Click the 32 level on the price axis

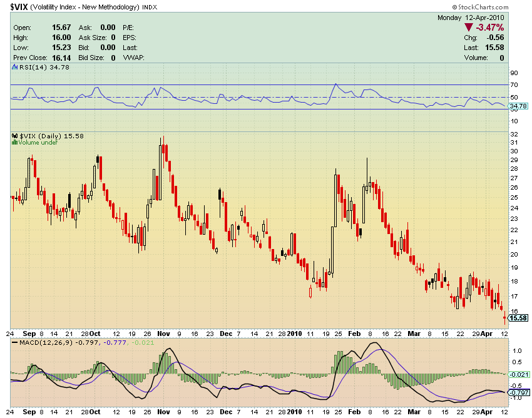(514, 135)
